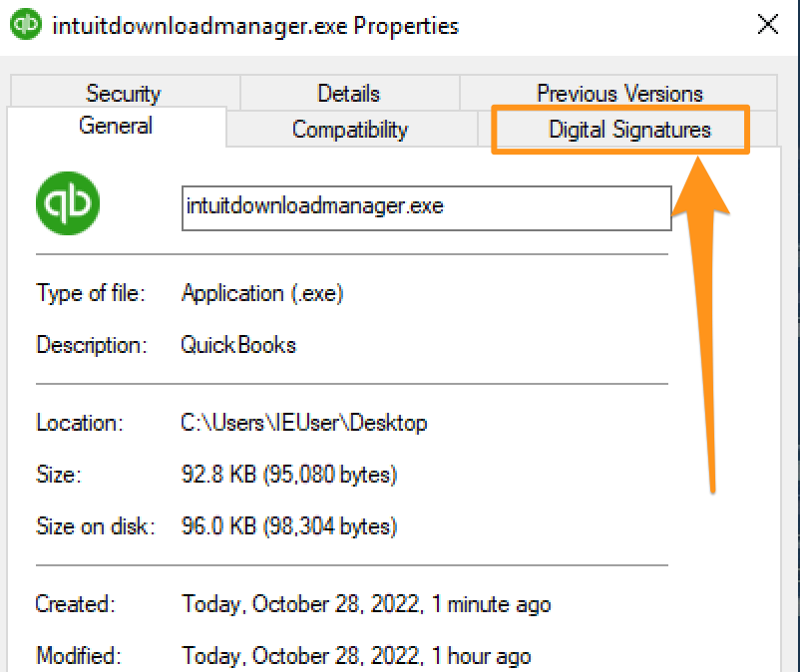
Task: Open the Details tab
Action: pos(348,94)
